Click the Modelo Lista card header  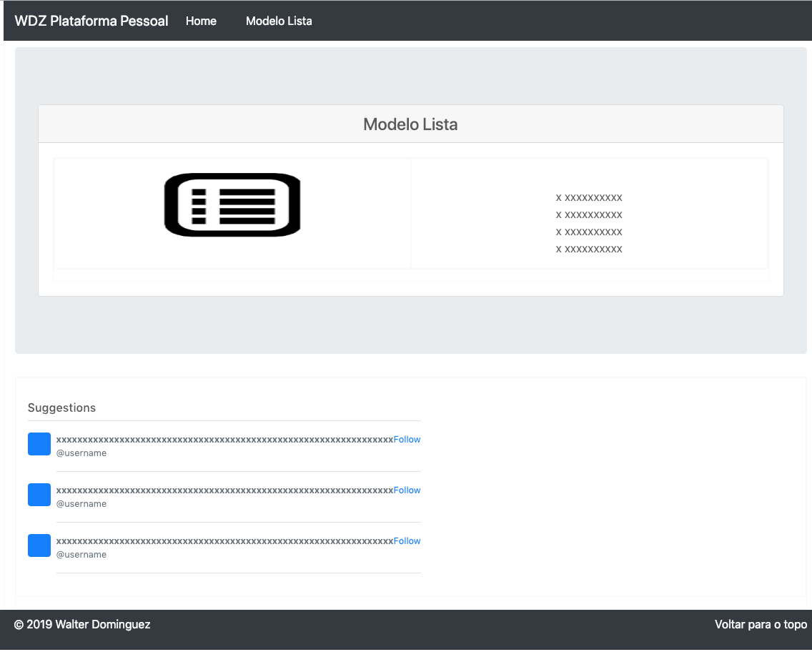click(x=410, y=124)
